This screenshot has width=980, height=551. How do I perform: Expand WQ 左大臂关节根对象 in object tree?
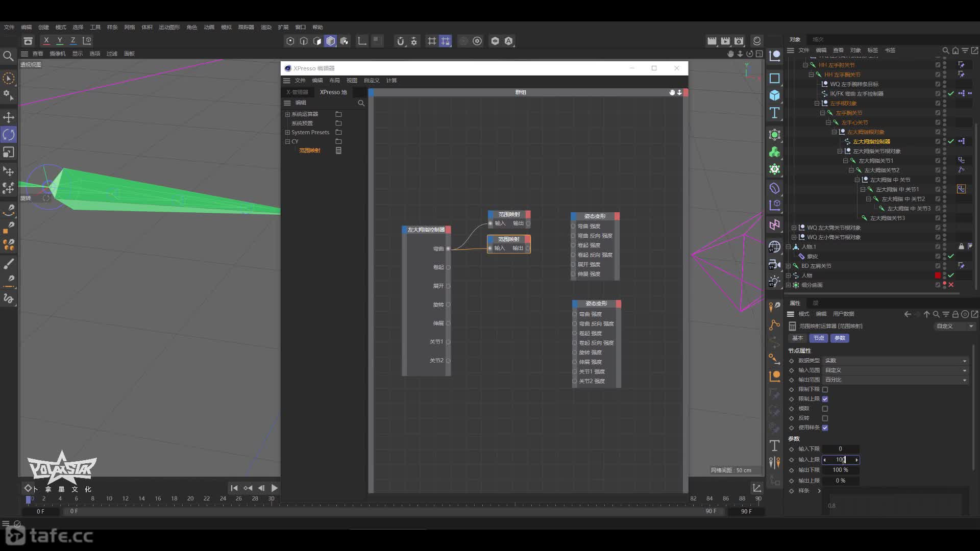click(x=794, y=228)
